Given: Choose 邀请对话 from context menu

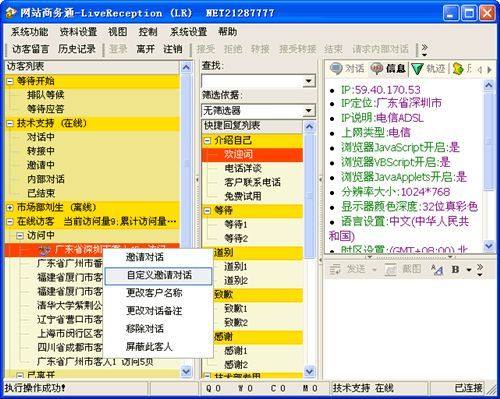Looking at the screenshot, I should 158,257.
